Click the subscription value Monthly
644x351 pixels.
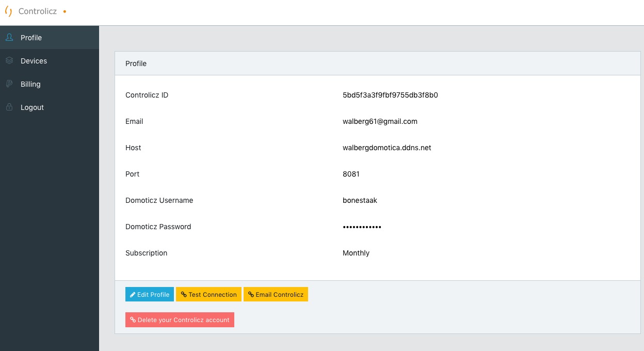(356, 253)
